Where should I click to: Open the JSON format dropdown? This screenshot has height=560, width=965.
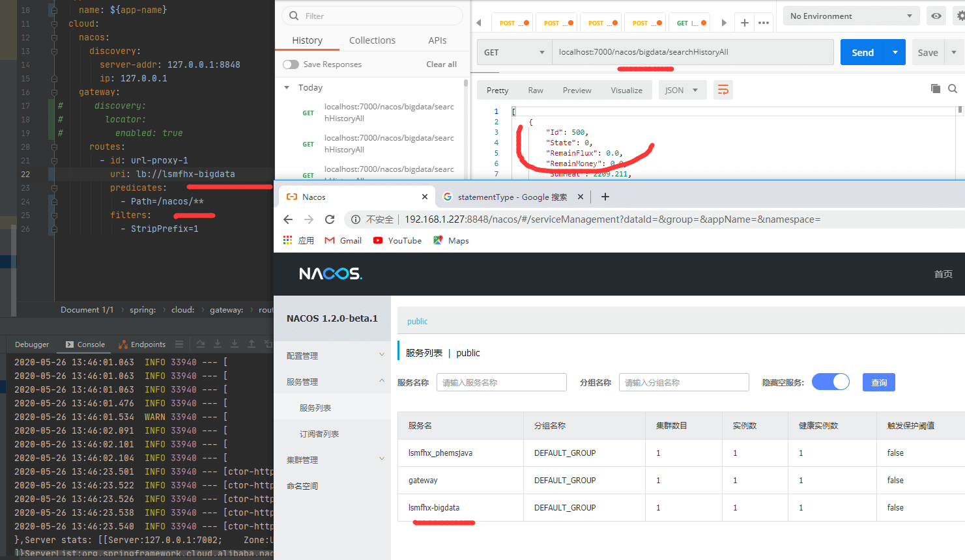click(681, 91)
